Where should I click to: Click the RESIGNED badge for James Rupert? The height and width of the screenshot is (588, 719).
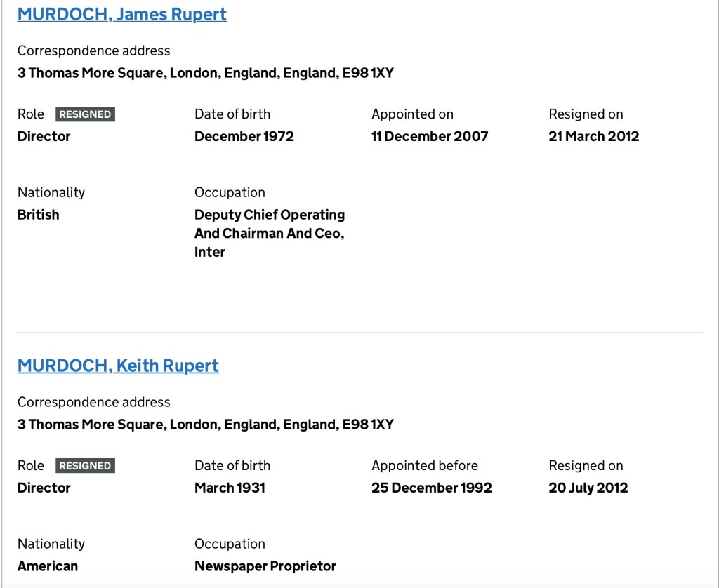click(x=85, y=114)
